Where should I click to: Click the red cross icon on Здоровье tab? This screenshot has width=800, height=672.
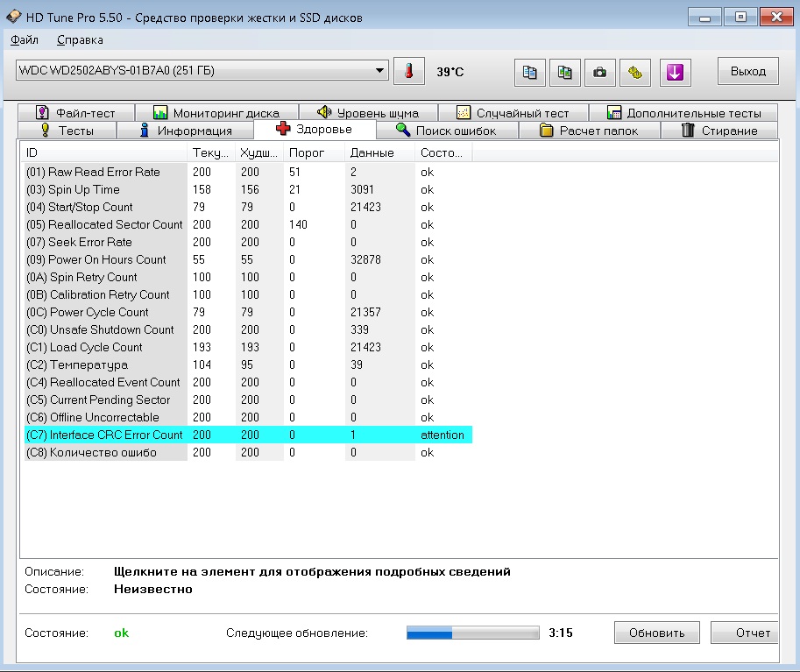point(283,129)
